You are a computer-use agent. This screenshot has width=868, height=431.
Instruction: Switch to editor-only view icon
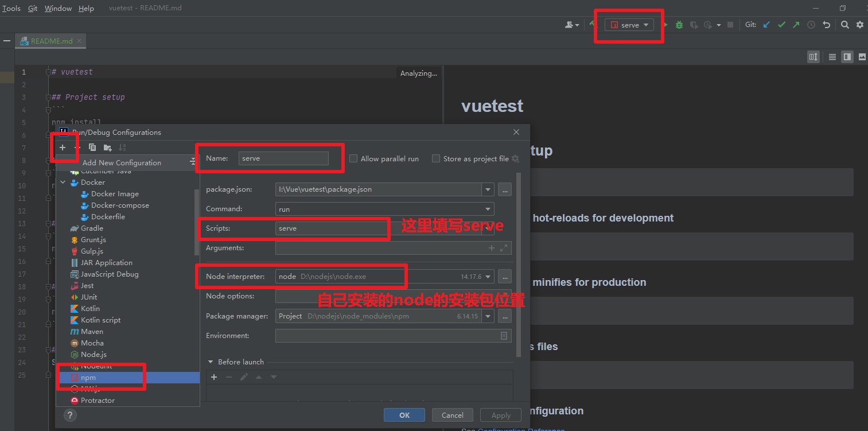tap(832, 56)
